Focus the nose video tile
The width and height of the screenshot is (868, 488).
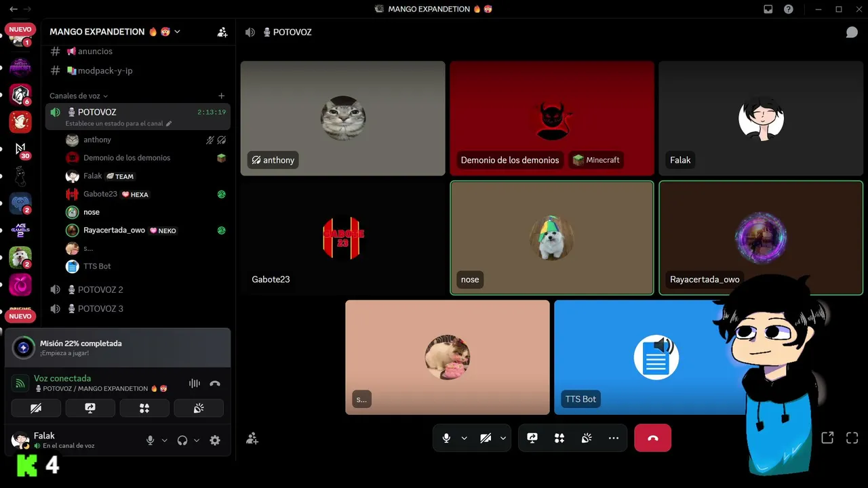point(552,238)
